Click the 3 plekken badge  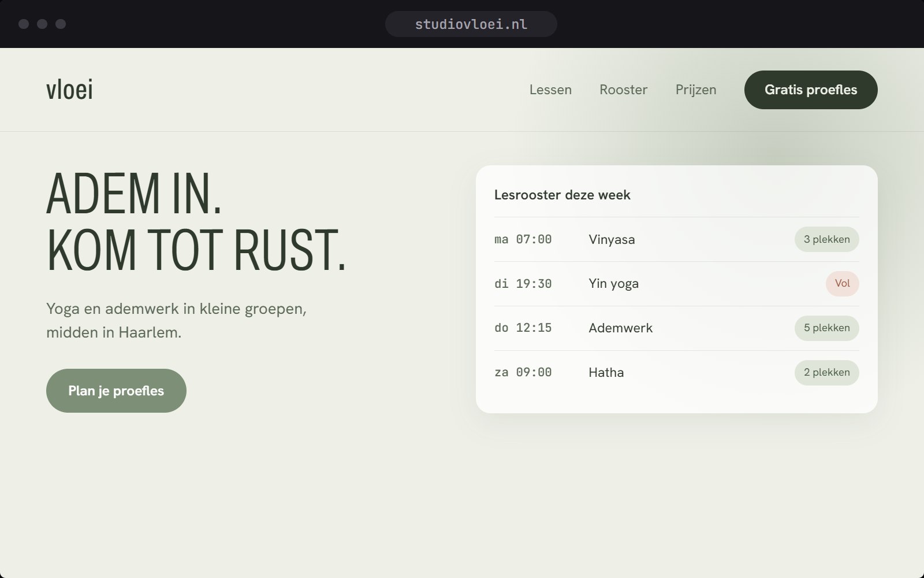coord(826,239)
